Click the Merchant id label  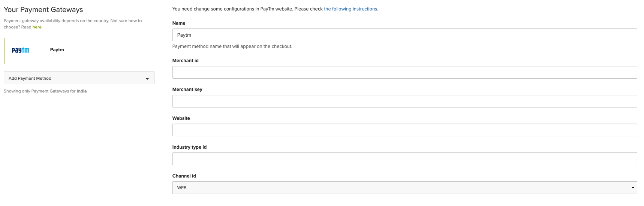185,61
